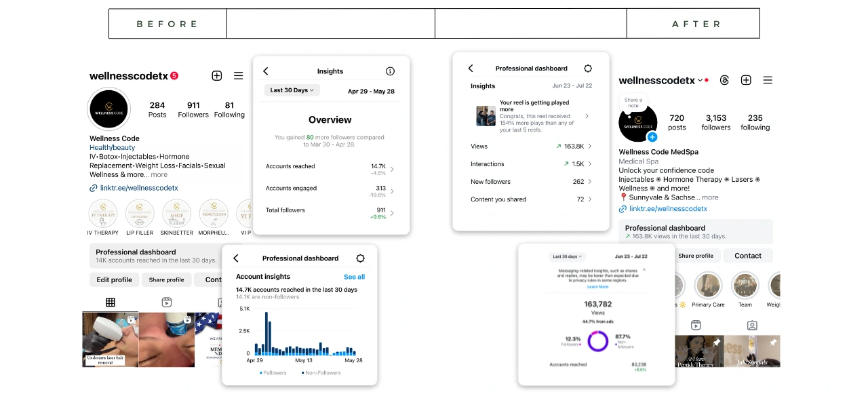This screenshot has width=868, height=407.
Task: Switch to the reels tab in the after profile
Action: click(696, 325)
